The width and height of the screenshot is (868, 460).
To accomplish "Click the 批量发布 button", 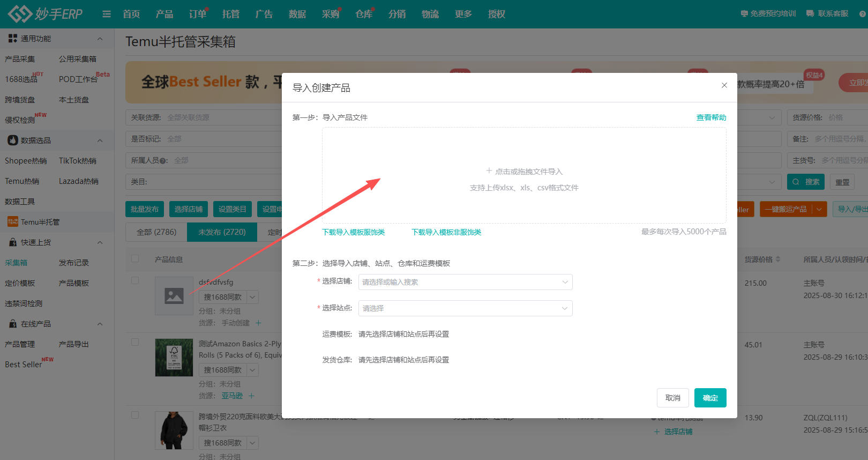I will tap(145, 209).
